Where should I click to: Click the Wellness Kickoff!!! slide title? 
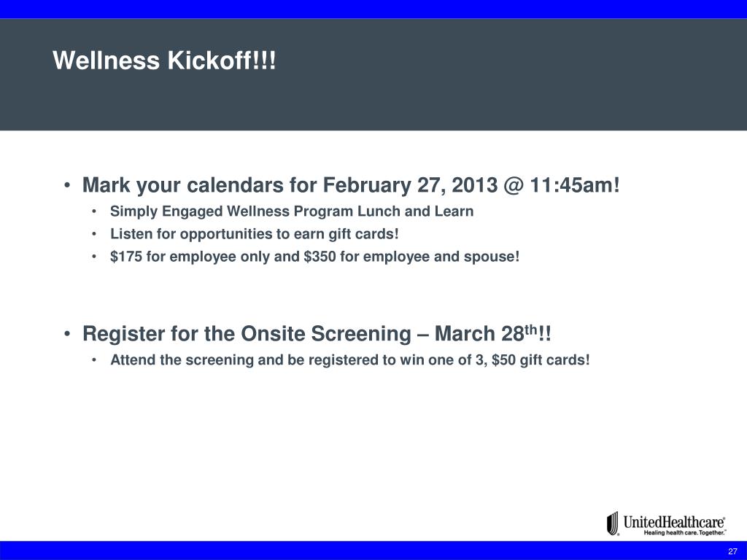[x=164, y=61]
